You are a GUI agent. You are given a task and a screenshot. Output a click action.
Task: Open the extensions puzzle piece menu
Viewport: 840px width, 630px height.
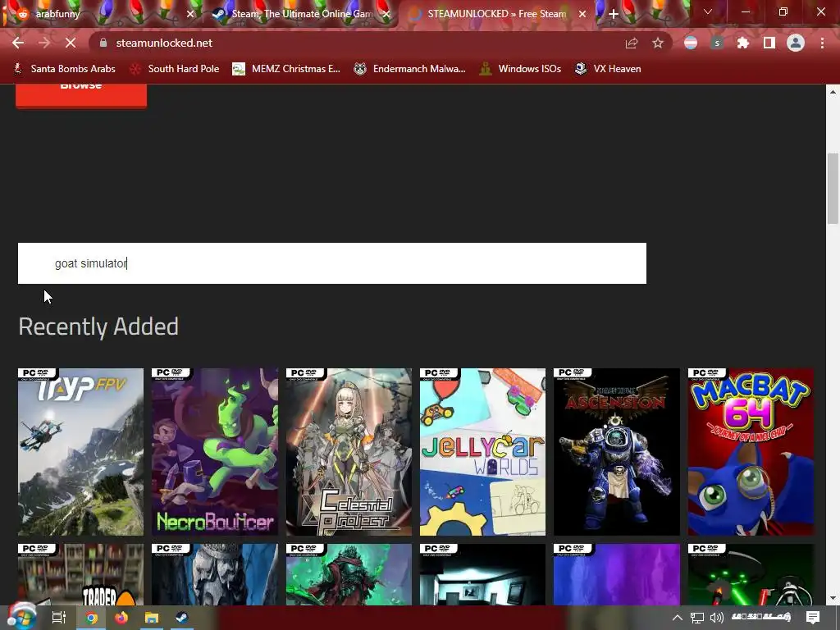[x=743, y=43]
